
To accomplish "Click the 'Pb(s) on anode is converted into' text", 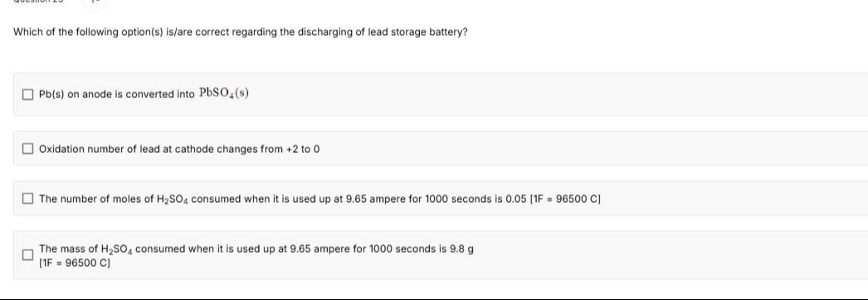I will pos(117,94).
